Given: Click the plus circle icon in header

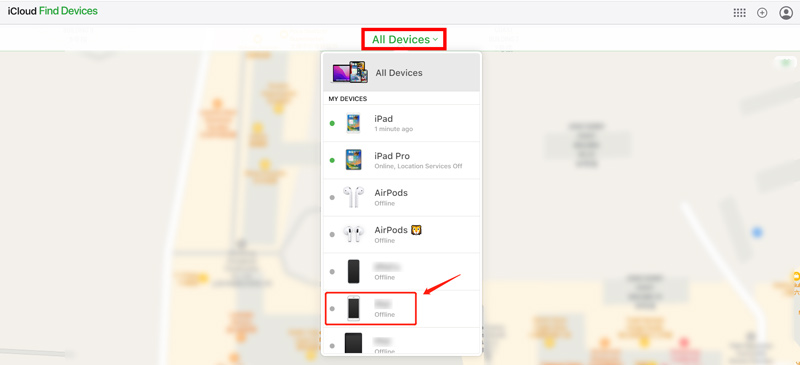Looking at the screenshot, I should 762,13.
